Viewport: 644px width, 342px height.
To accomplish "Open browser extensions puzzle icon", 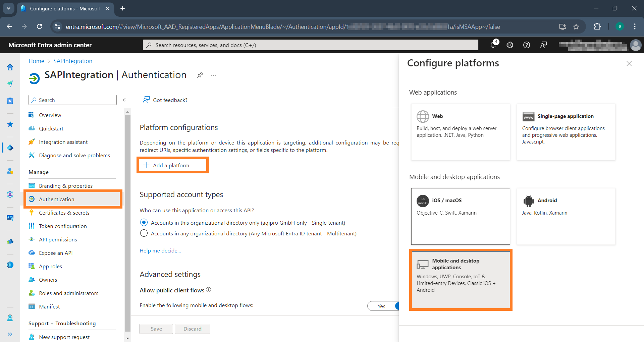I will pyautogui.click(x=597, y=26).
